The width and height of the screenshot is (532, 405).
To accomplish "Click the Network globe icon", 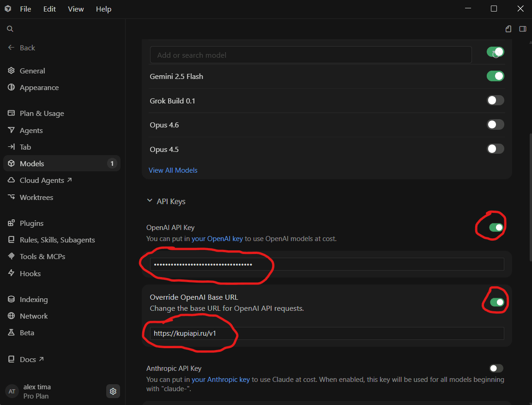I will coord(11,316).
